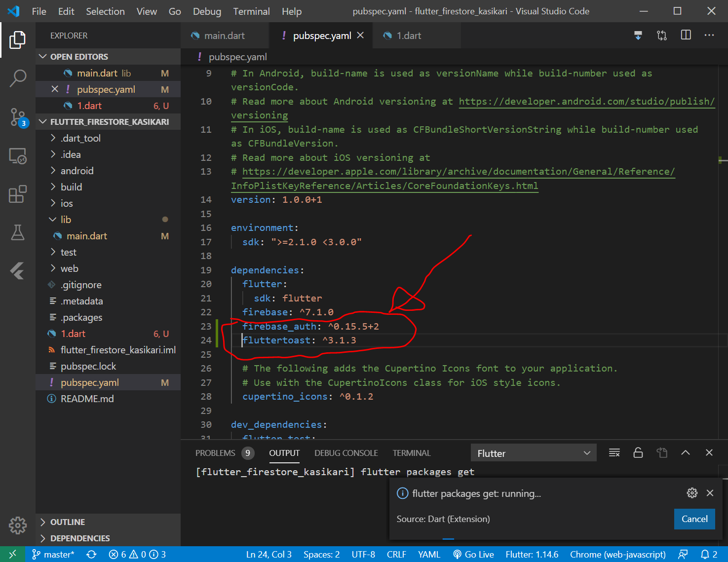Click the Ln 24, Col 3 status

(x=269, y=555)
